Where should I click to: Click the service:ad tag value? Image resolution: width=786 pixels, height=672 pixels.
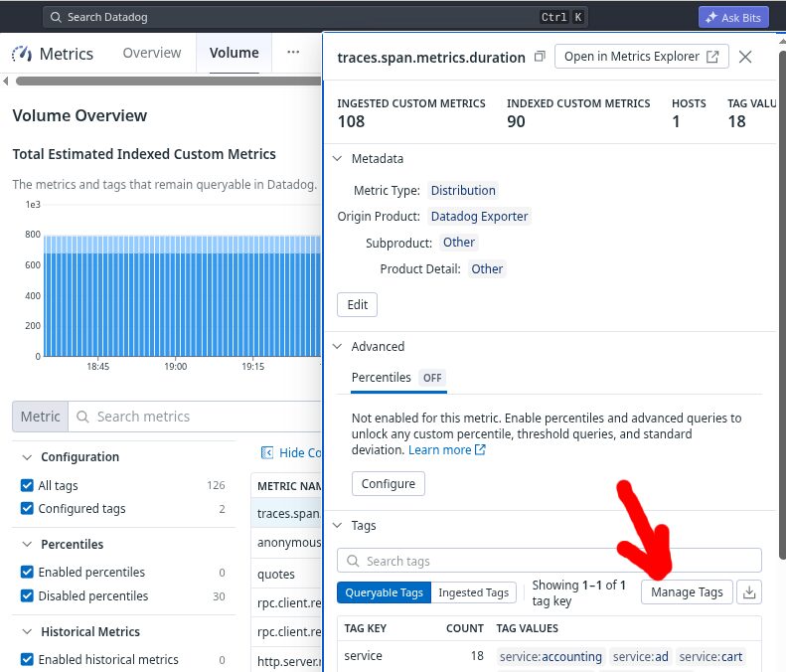pyautogui.click(x=640, y=656)
